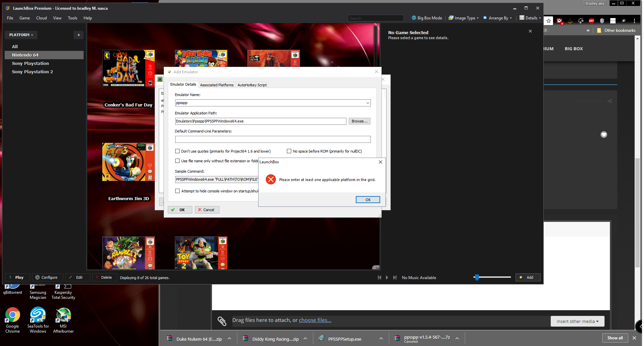
Task: Open the Game menu
Action: [25, 18]
